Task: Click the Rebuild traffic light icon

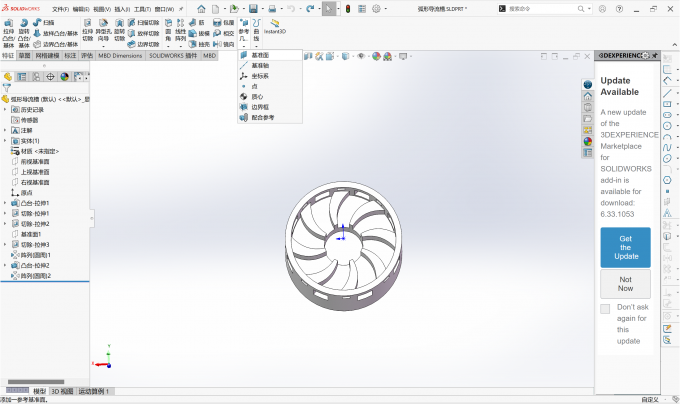Action: pos(348,9)
